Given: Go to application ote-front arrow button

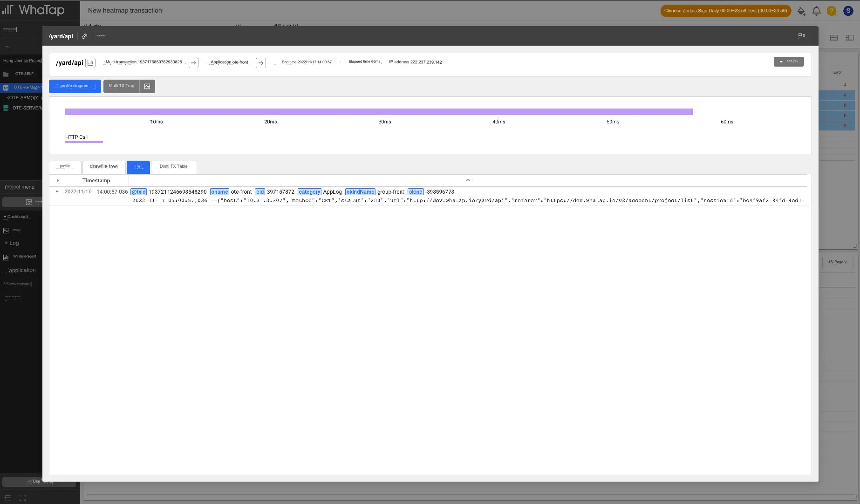Looking at the screenshot, I should point(261,62).
